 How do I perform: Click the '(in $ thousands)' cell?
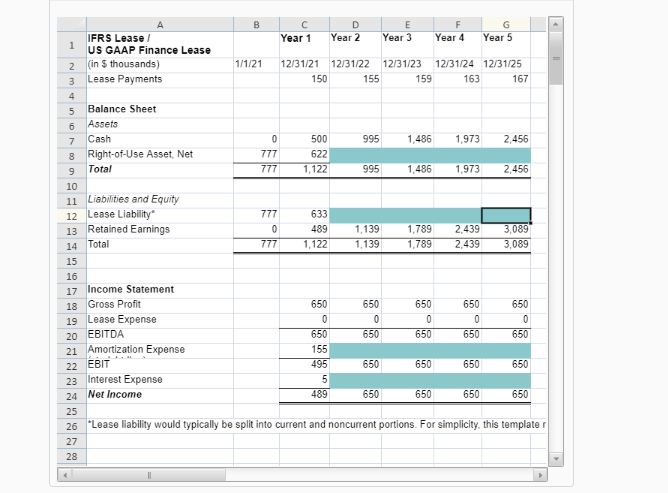[160, 65]
